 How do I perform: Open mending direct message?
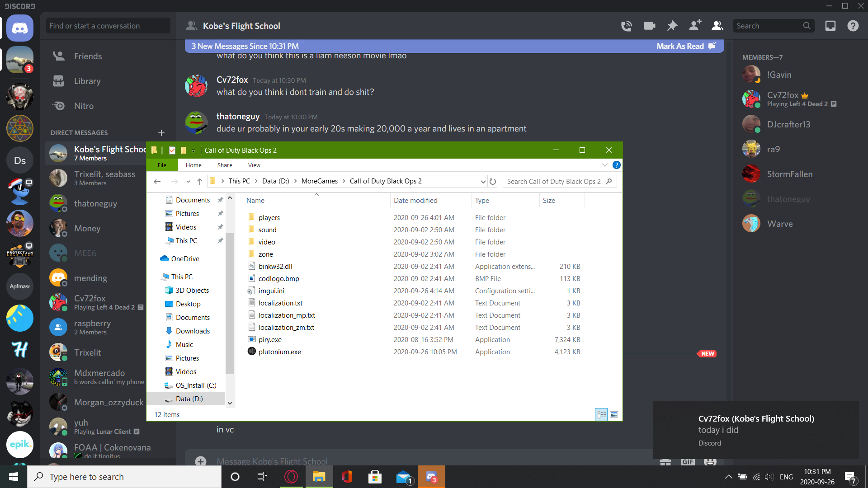click(96, 278)
